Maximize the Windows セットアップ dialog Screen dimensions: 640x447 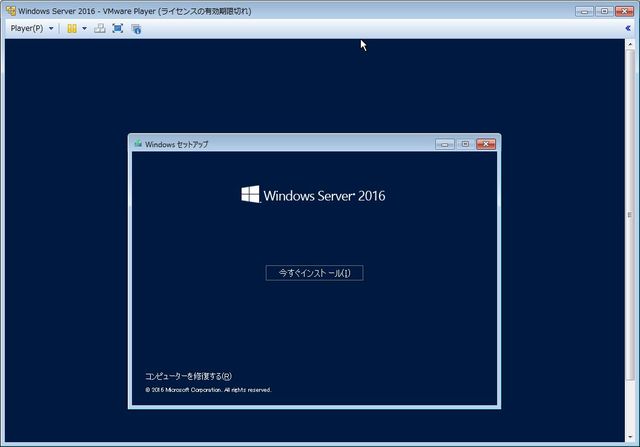[x=465, y=144]
